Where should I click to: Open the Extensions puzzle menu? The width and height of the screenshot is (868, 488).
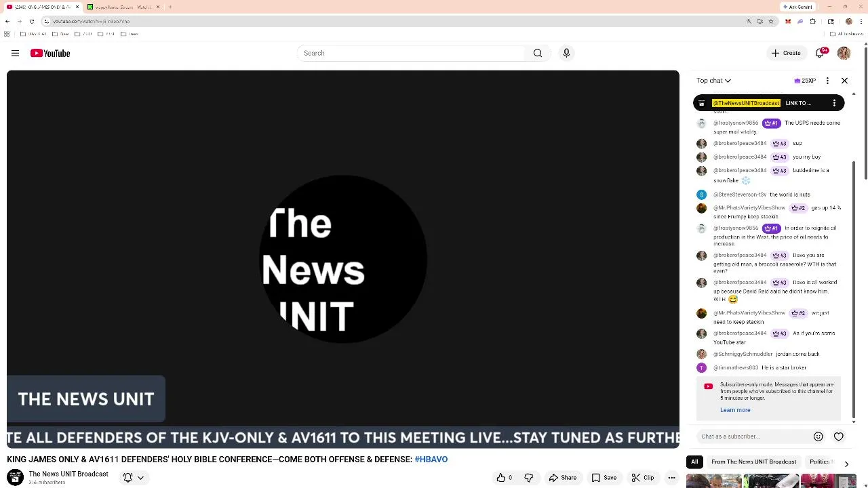coord(812,21)
